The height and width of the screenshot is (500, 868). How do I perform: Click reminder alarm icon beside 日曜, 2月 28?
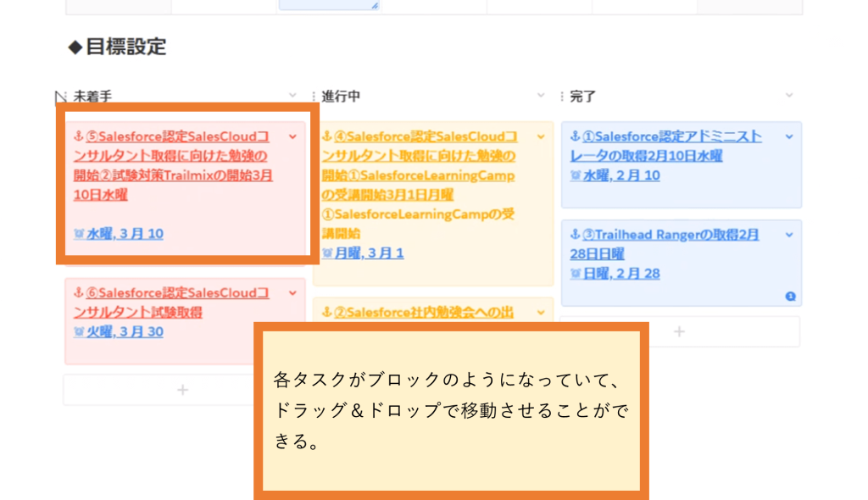tap(576, 274)
